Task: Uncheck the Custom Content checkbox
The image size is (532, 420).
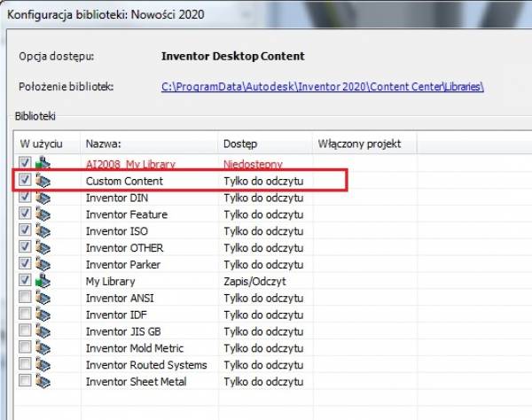Action: click(x=25, y=180)
